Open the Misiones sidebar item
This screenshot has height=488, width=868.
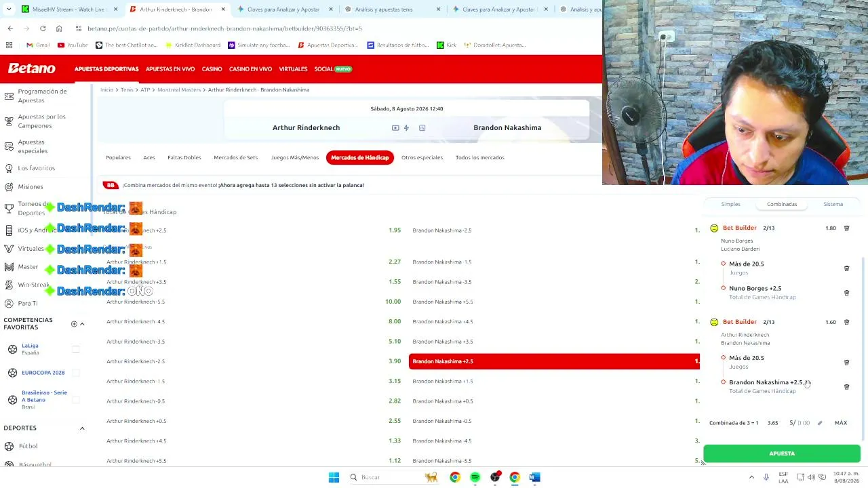click(x=31, y=186)
